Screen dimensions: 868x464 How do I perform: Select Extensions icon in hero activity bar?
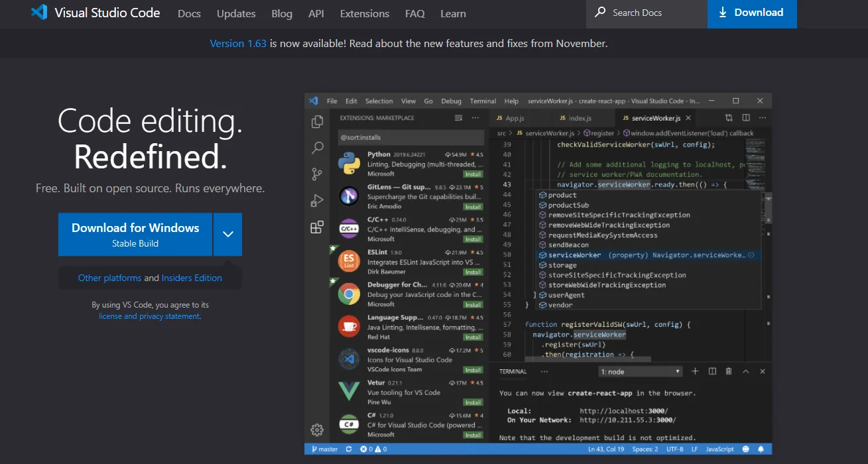click(317, 227)
